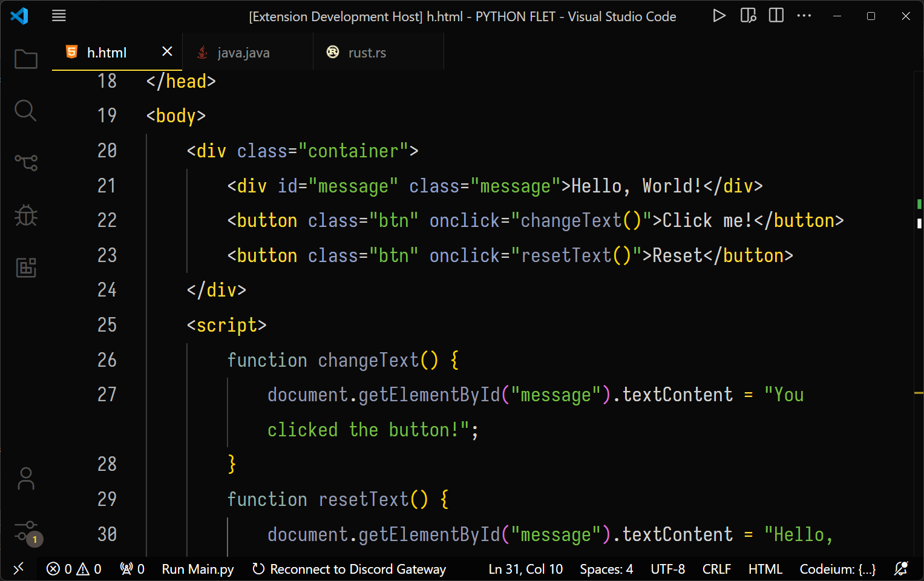Change line ending via CRLF

click(717, 569)
